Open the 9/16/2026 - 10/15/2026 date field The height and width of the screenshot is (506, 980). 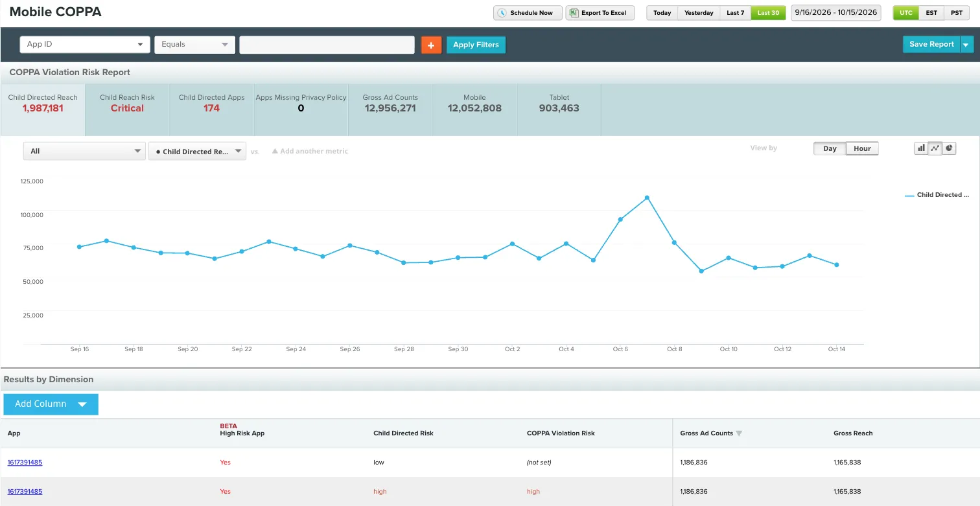tap(835, 13)
